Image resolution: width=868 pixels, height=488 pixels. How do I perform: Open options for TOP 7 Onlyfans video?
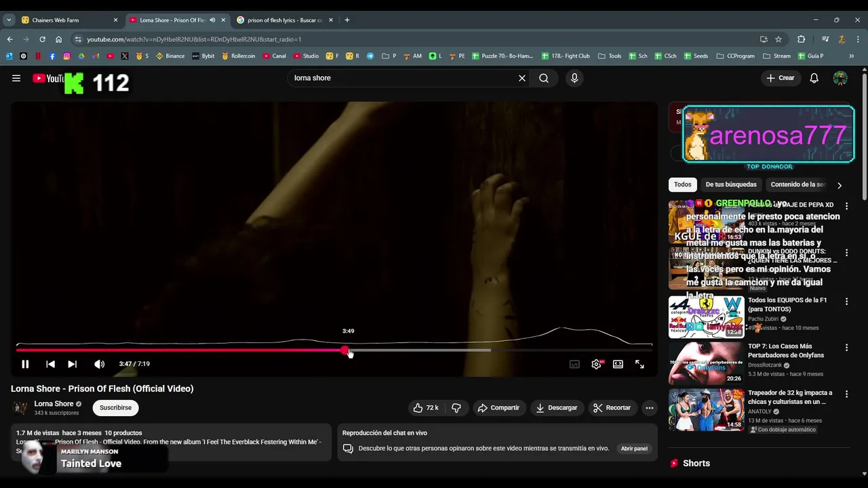coord(846,347)
